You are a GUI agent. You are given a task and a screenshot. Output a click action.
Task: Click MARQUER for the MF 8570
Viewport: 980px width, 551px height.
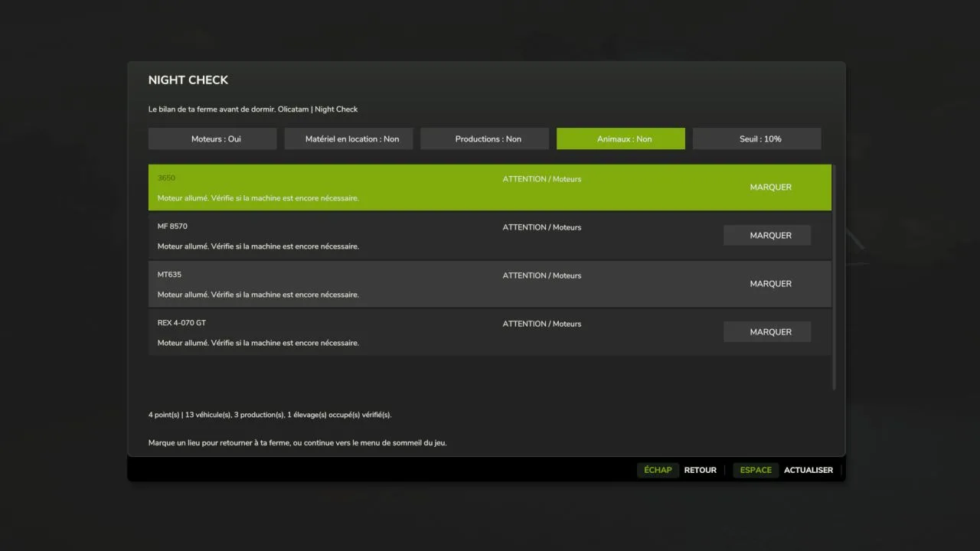[767, 236]
